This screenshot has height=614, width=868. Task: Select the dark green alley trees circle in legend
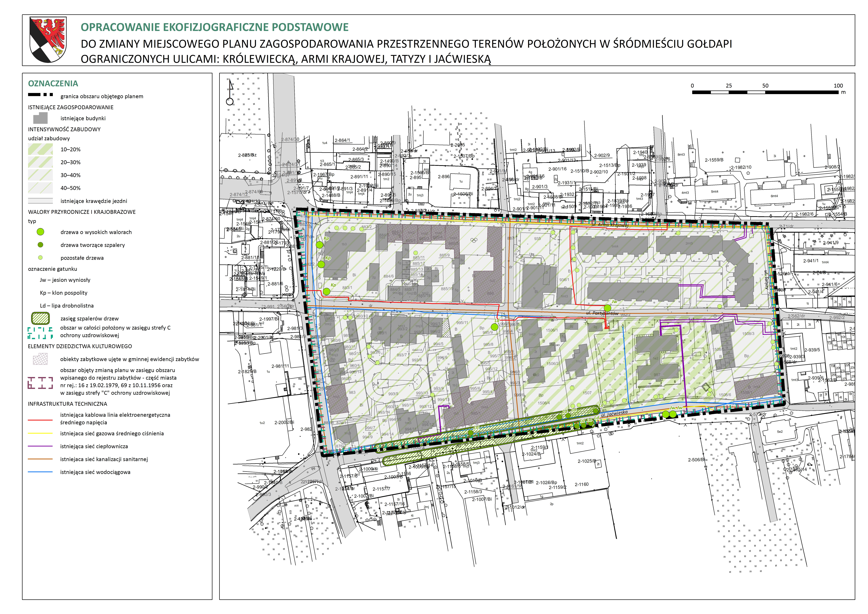coord(40,245)
